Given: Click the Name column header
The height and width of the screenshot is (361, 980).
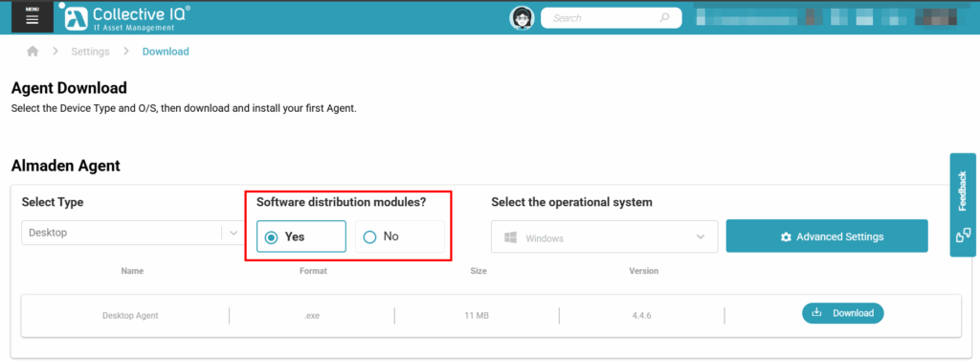Looking at the screenshot, I should click(132, 271).
